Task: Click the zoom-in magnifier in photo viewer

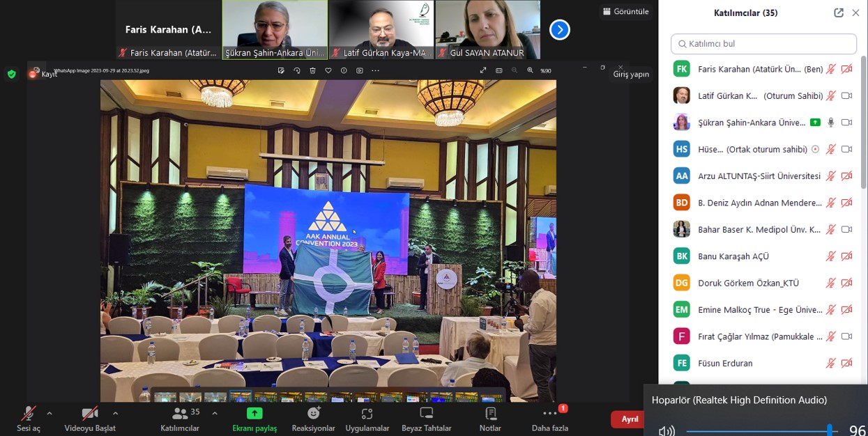Action: [x=530, y=70]
